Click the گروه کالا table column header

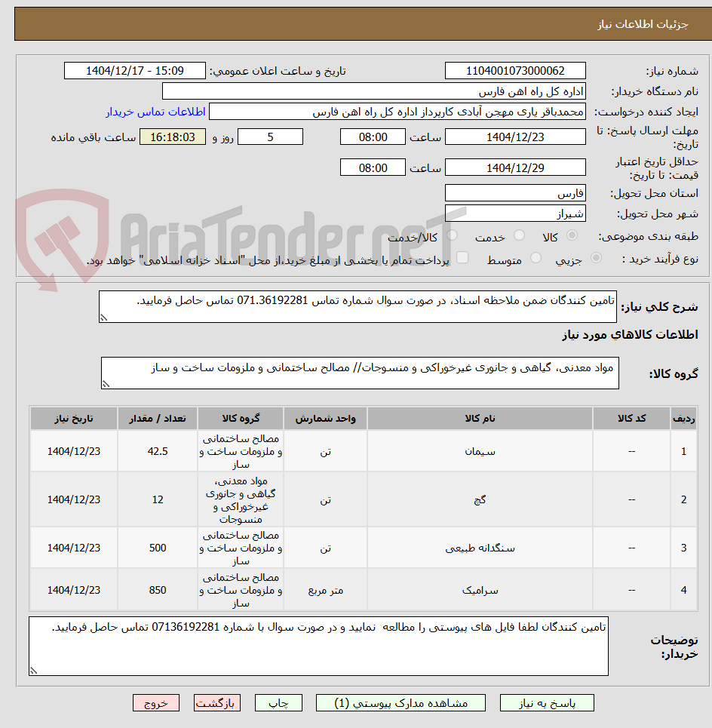point(241,419)
